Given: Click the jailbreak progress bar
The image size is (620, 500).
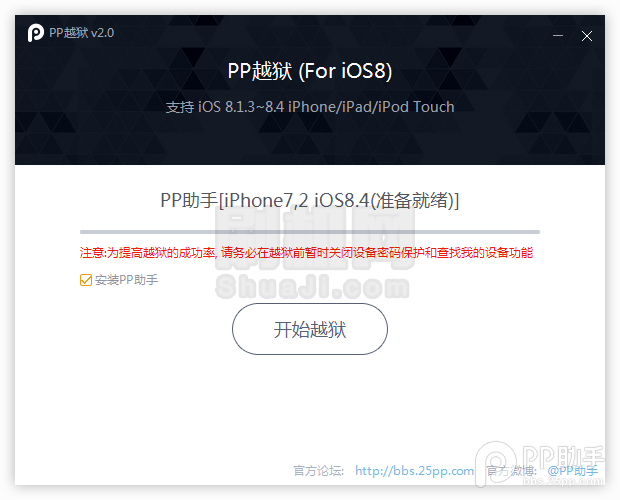Looking at the screenshot, I should [x=310, y=232].
